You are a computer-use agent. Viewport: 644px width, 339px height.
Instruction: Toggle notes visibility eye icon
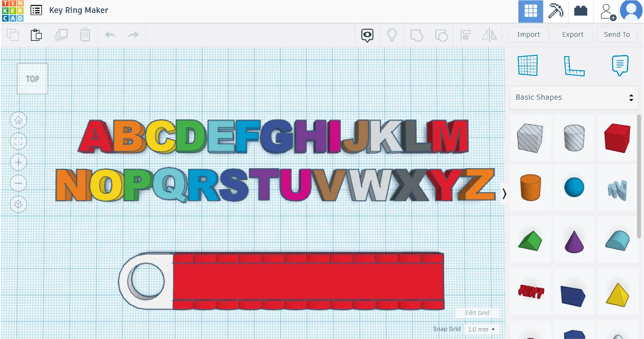point(367,35)
